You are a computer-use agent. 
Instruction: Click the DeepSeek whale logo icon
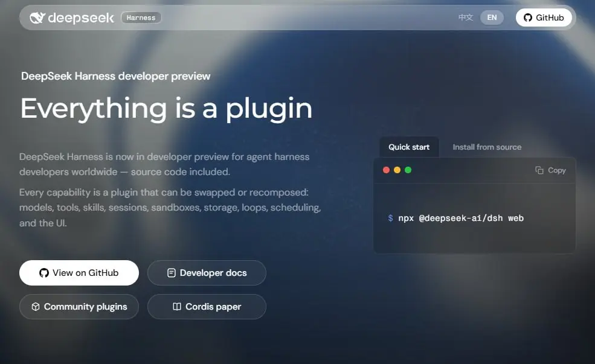click(x=37, y=18)
